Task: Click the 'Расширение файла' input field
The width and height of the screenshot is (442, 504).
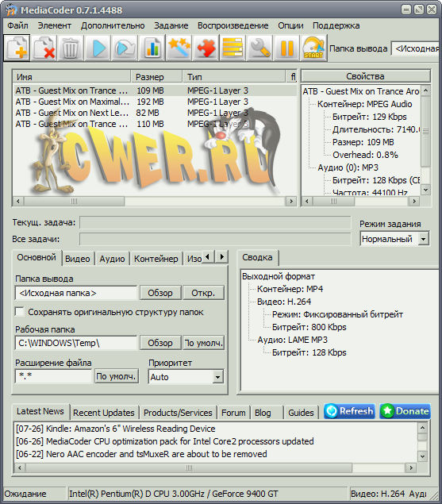Action: click(x=53, y=376)
